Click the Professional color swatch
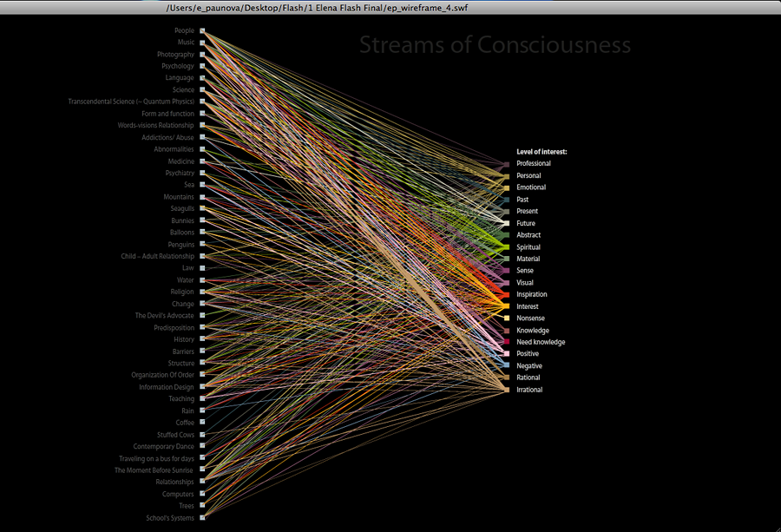 pyautogui.click(x=507, y=164)
